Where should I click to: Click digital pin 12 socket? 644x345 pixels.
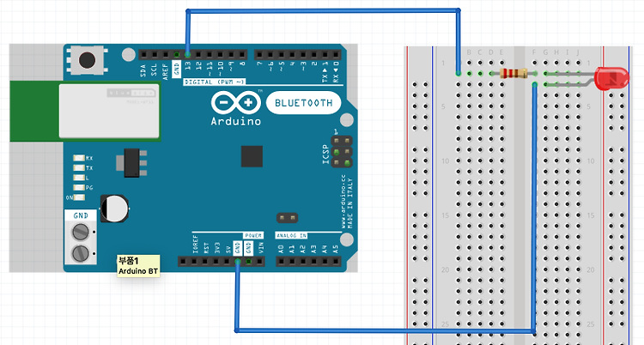[198, 55]
